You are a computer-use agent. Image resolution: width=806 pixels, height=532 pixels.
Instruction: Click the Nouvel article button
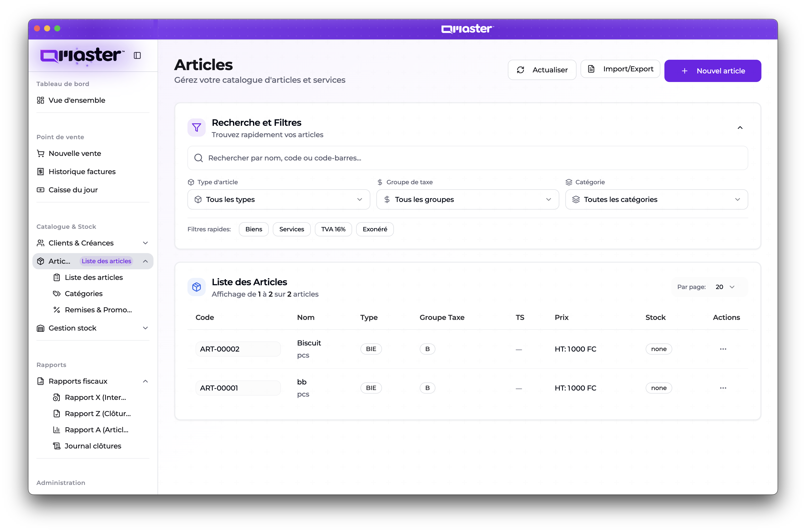(x=712, y=71)
